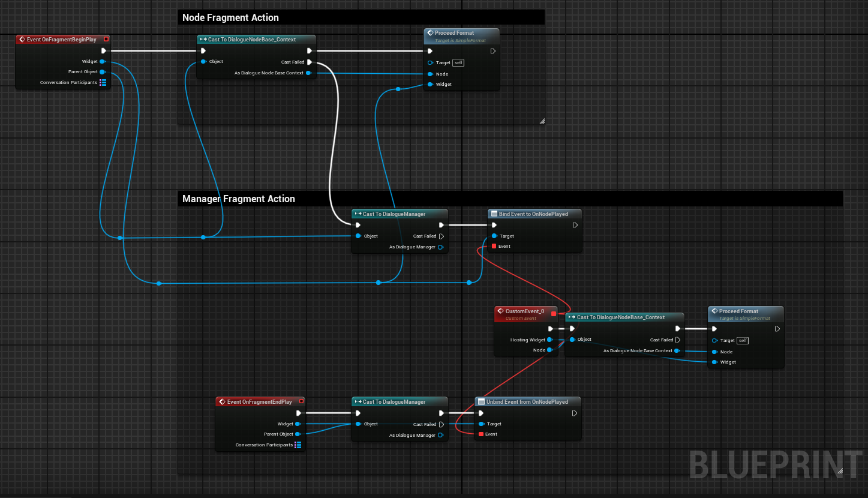Image resolution: width=868 pixels, height=498 pixels.
Task: Click the exec output pin of OnFragmentEndPlay
Action: (298, 413)
